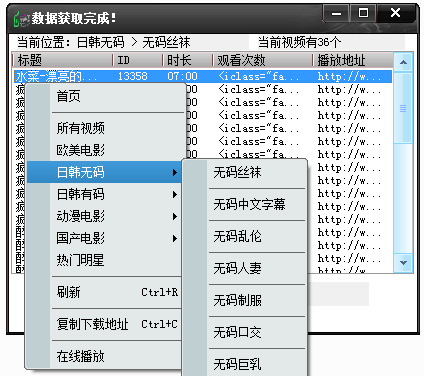Screen dimensions: 424x376
Task: Maximize the window
Action: [363, 13]
